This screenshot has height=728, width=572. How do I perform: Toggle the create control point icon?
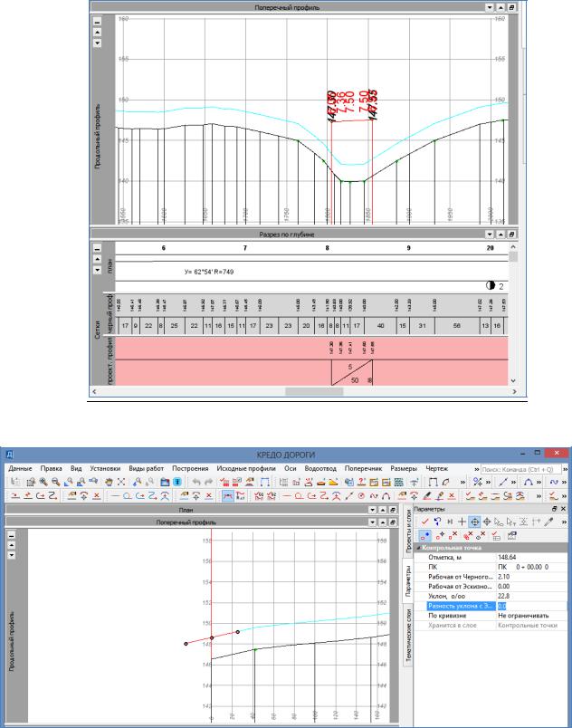[x=425, y=536]
